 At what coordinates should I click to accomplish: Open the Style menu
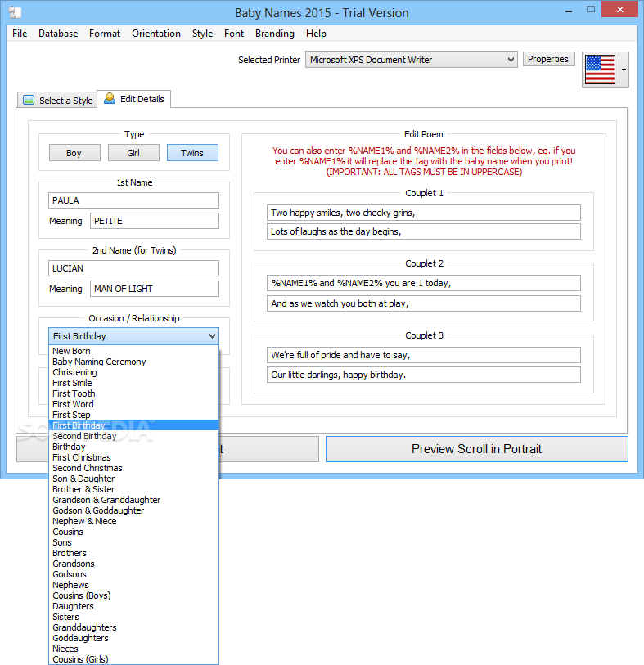coord(202,34)
